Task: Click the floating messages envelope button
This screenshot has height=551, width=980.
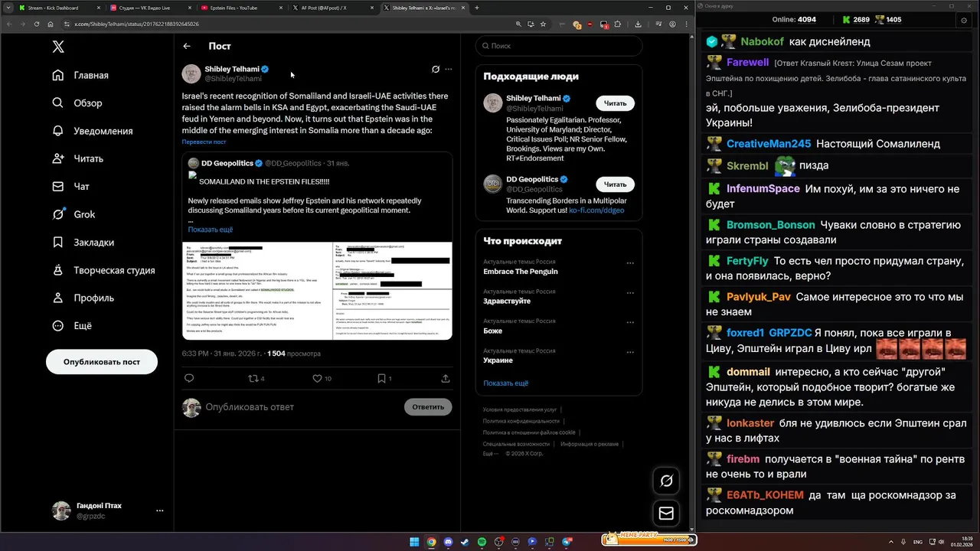Action: pyautogui.click(x=666, y=514)
